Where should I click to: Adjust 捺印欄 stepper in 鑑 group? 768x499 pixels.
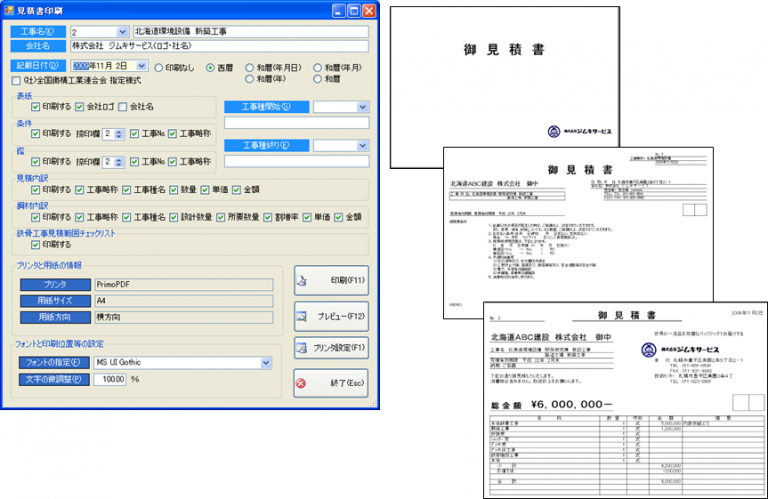coord(119,162)
